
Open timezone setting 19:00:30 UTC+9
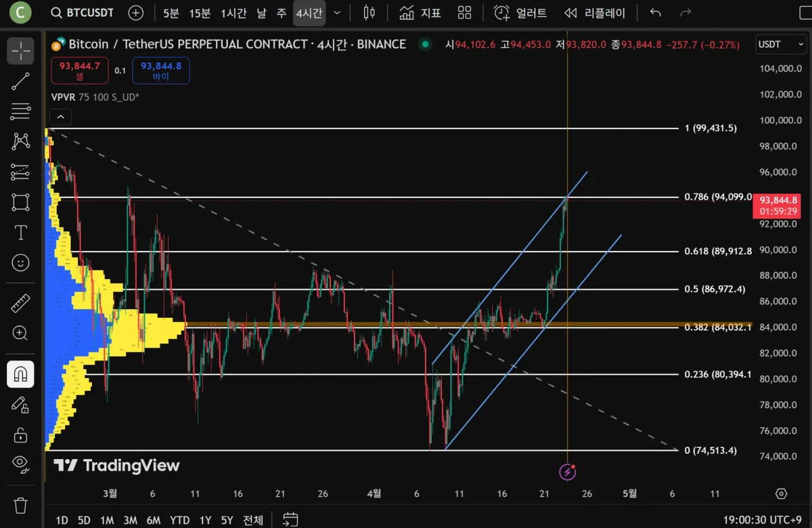[763, 520]
